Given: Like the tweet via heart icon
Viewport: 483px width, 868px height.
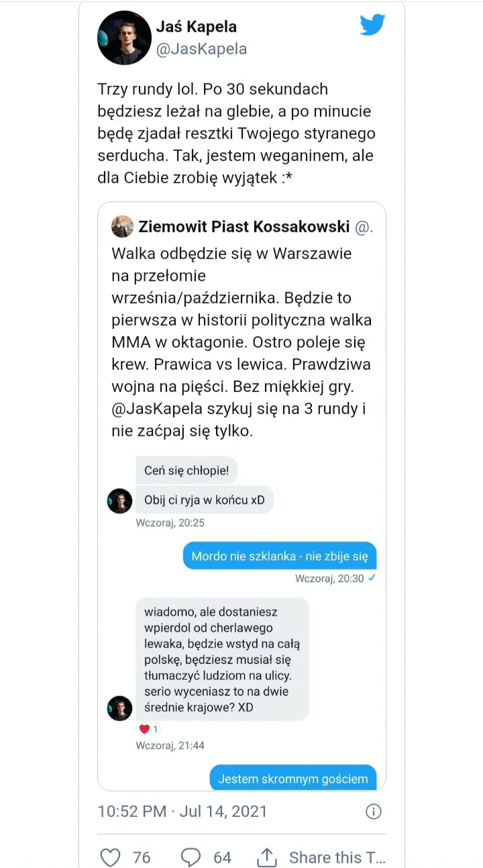Looking at the screenshot, I should (110, 857).
